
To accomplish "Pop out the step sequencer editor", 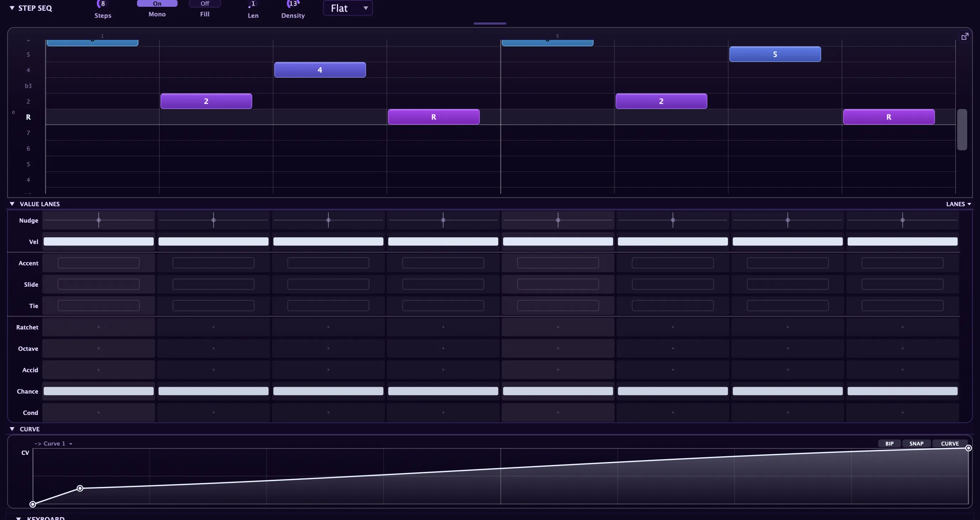I will (965, 37).
